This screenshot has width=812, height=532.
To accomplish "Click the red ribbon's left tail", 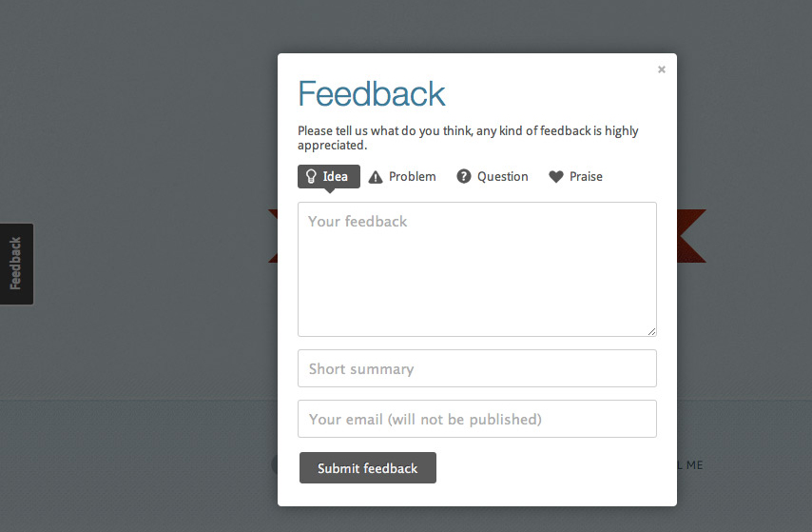I will [x=273, y=236].
